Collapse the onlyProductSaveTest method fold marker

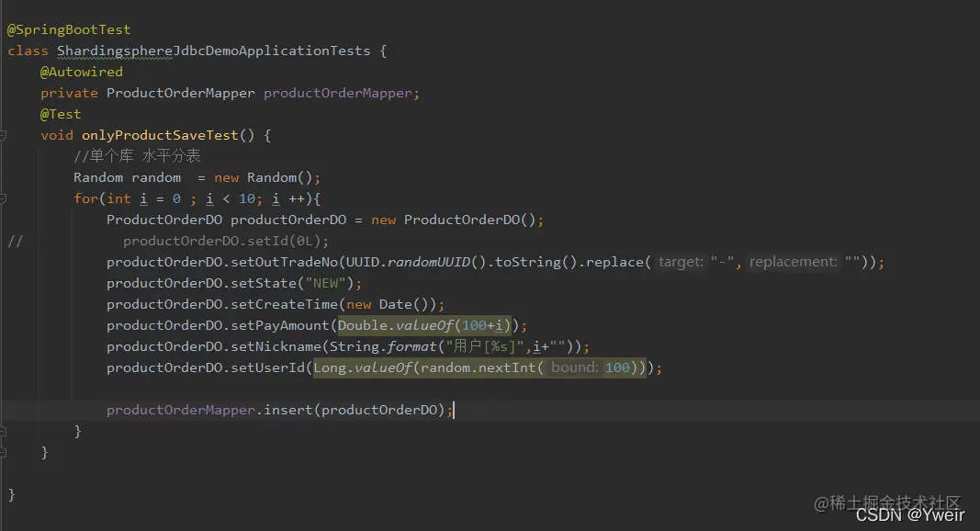3,135
